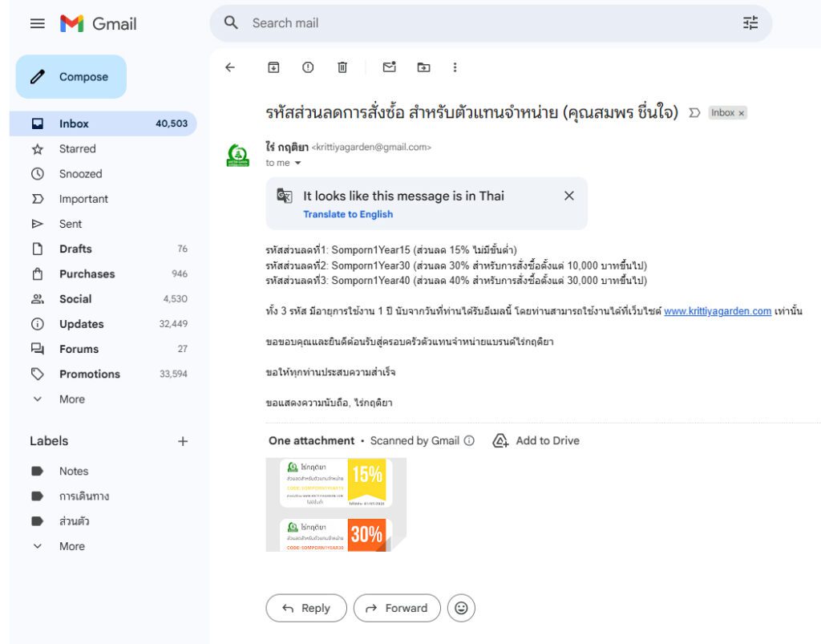Expand More under the Labels section
The image size is (821, 644).
coord(71,546)
